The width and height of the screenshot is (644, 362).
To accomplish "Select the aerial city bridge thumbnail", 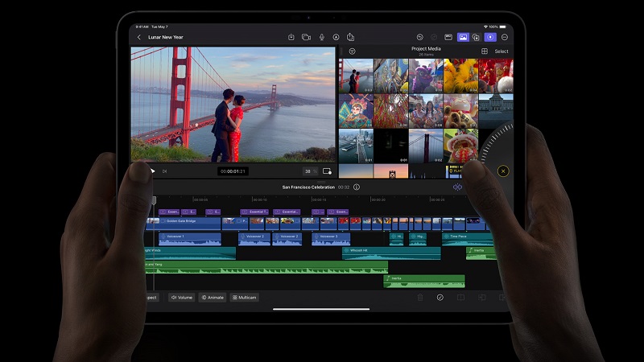I will tap(356, 146).
